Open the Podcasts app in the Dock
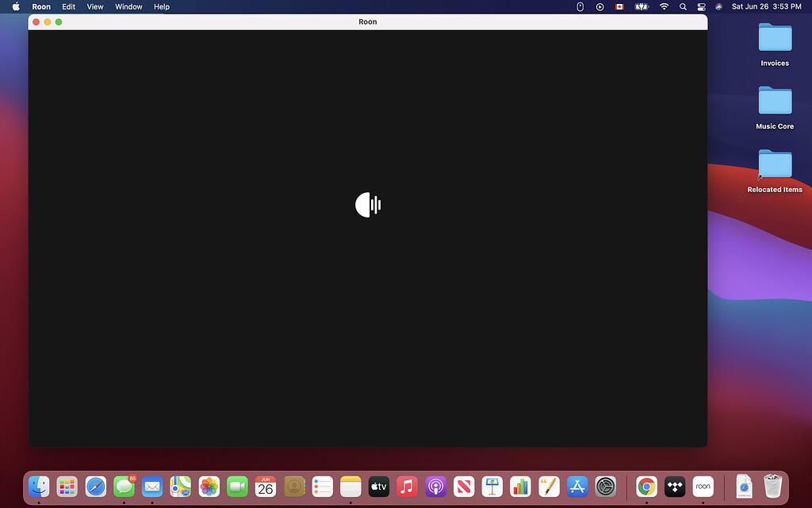Screen dimensions: 812x508 435,487
